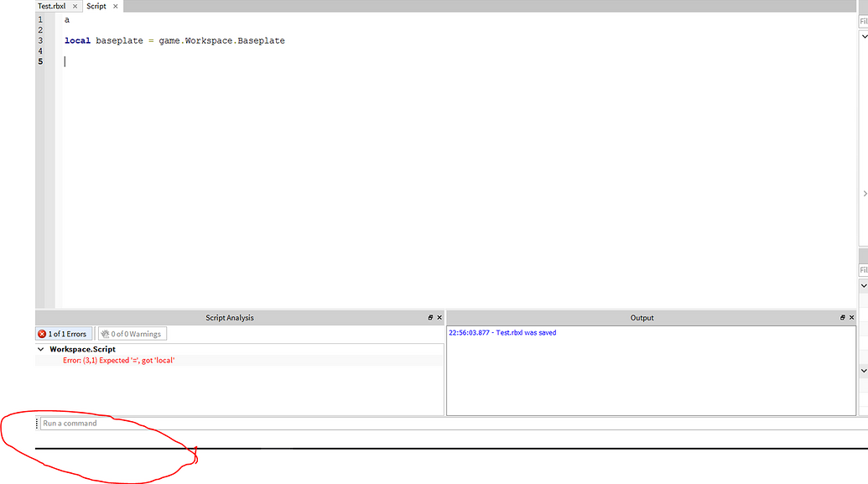
Task: Click the command bar drag handle dots
Action: coord(35,423)
